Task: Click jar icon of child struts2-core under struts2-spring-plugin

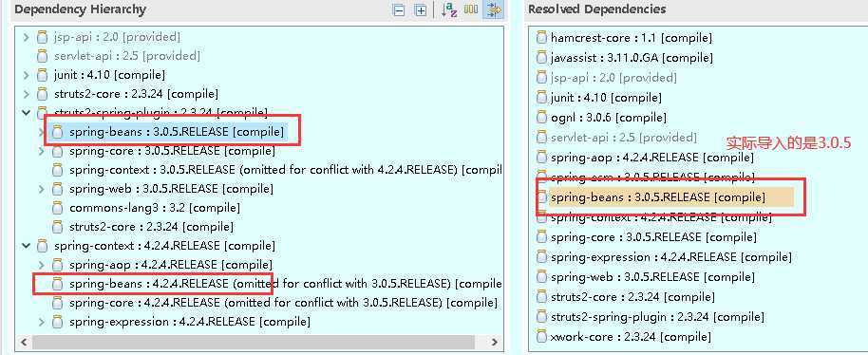Action: [x=57, y=227]
